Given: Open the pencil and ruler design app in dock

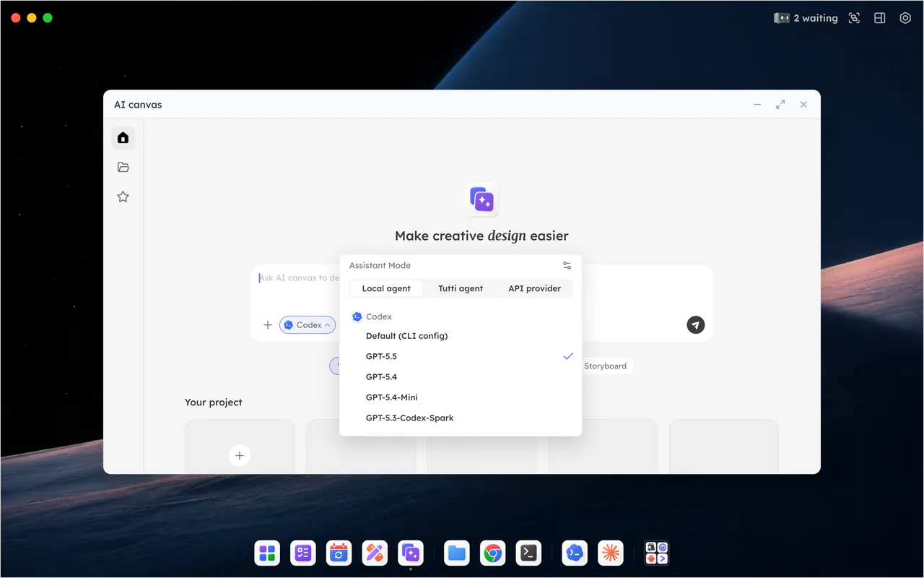Looking at the screenshot, I should pyautogui.click(x=375, y=553).
